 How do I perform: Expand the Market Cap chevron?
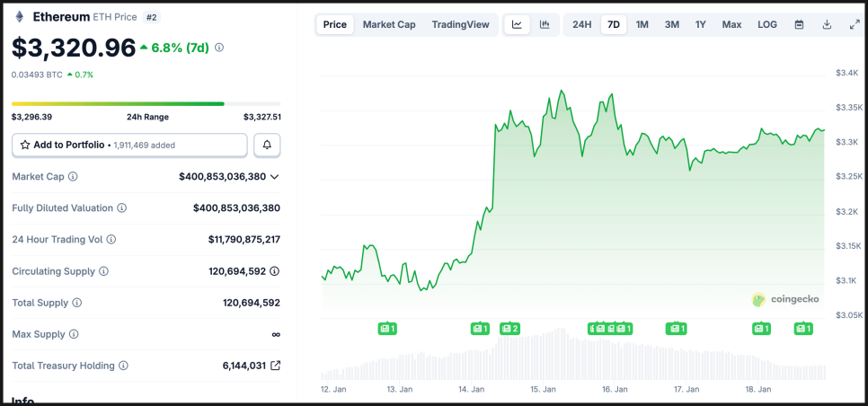[275, 177]
